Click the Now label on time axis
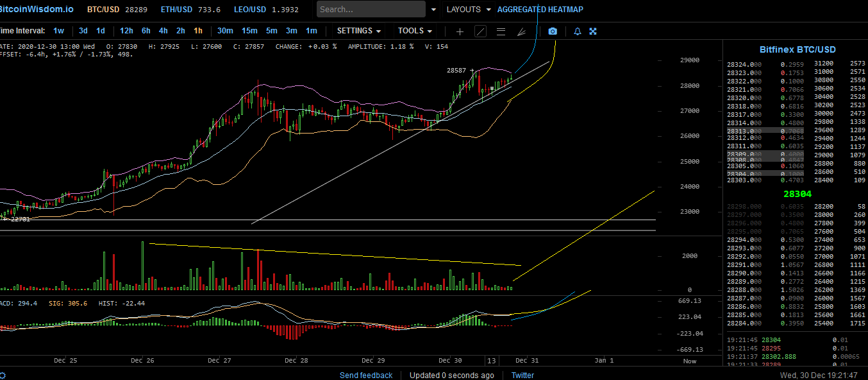The width and height of the screenshot is (868, 380). tap(690, 361)
